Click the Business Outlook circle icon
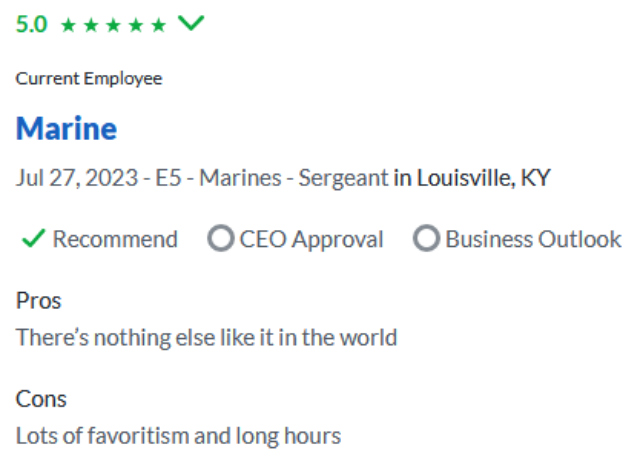The image size is (640, 476). point(426,239)
